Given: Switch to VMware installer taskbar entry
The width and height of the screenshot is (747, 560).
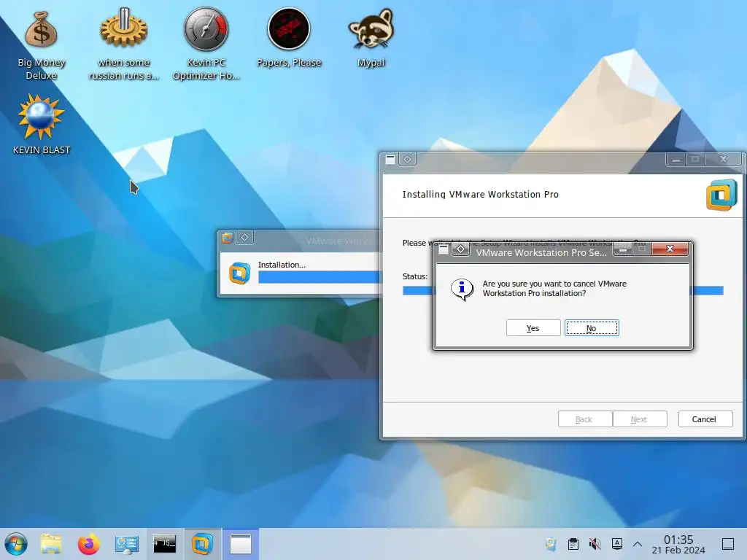Looking at the screenshot, I should click(203, 544).
